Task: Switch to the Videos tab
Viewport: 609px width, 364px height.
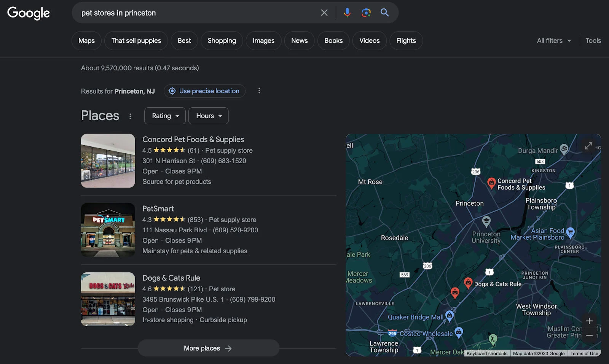Action: click(x=370, y=40)
